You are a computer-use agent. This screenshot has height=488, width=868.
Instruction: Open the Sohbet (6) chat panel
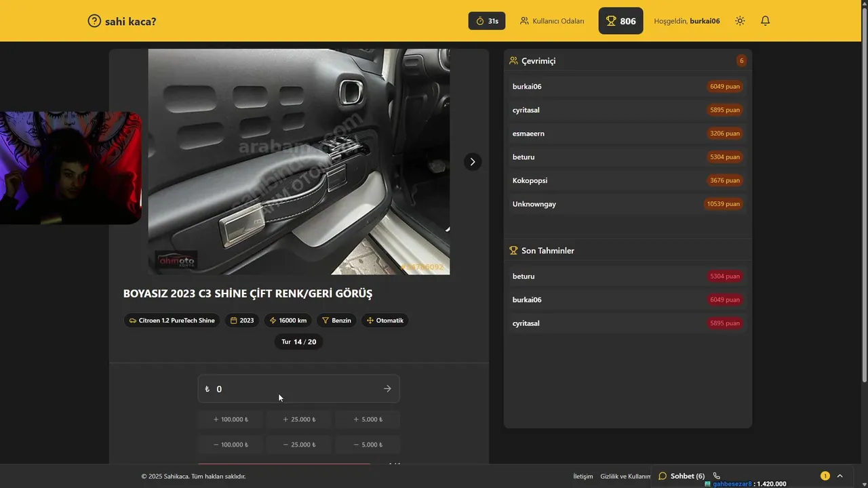coord(682,476)
